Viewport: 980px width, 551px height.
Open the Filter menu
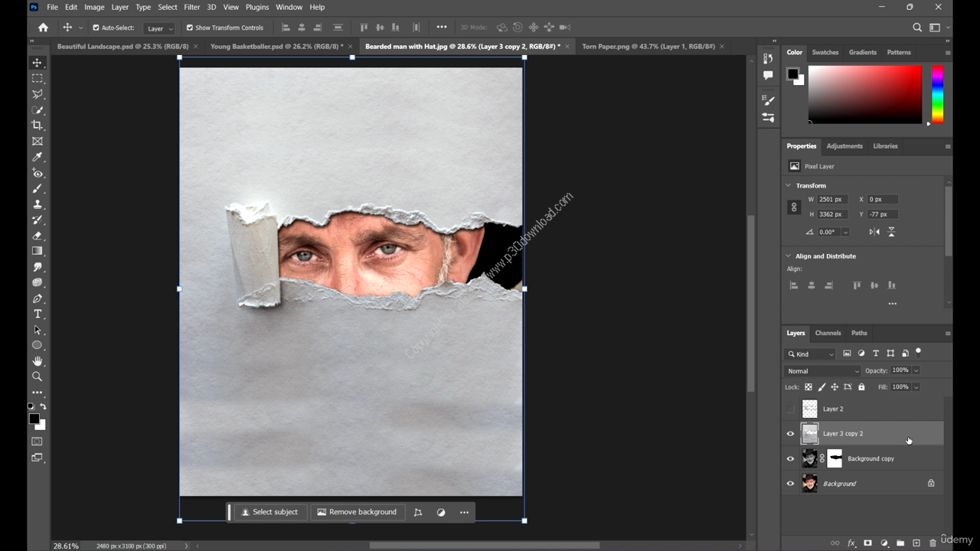[x=191, y=7]
